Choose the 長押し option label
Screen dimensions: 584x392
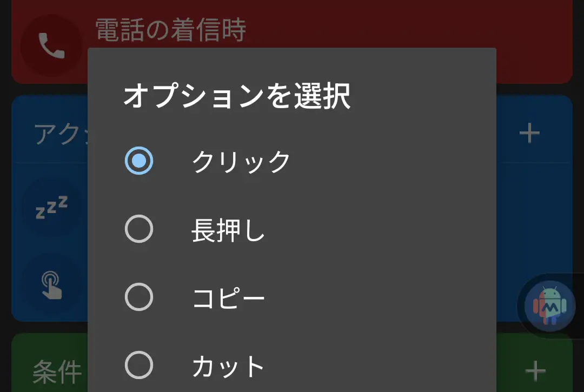pos(228,230)
